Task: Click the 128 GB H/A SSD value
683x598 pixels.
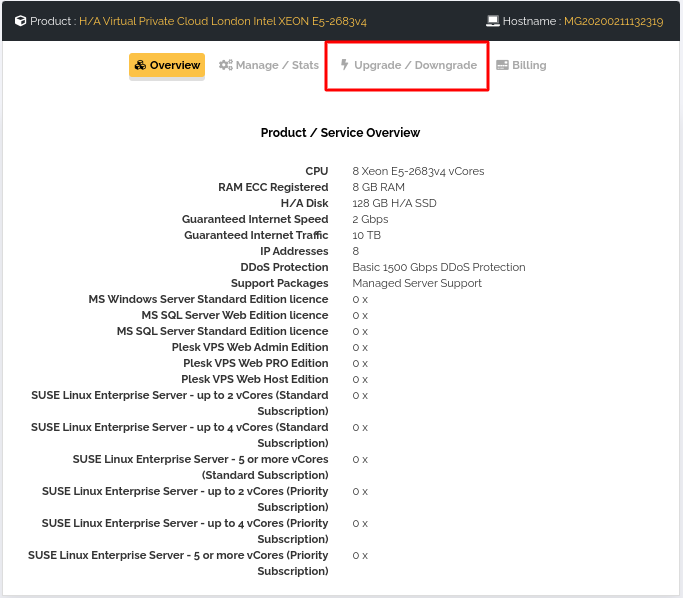Action: coord(394,203)
